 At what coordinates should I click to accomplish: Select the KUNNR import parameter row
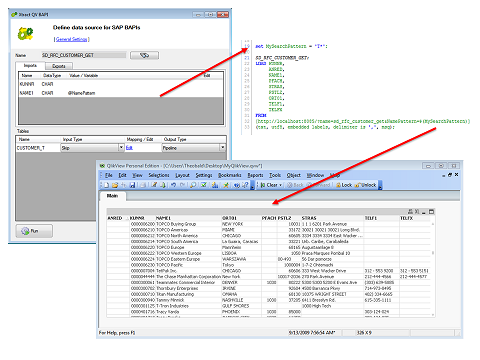[x=121, y=84]
